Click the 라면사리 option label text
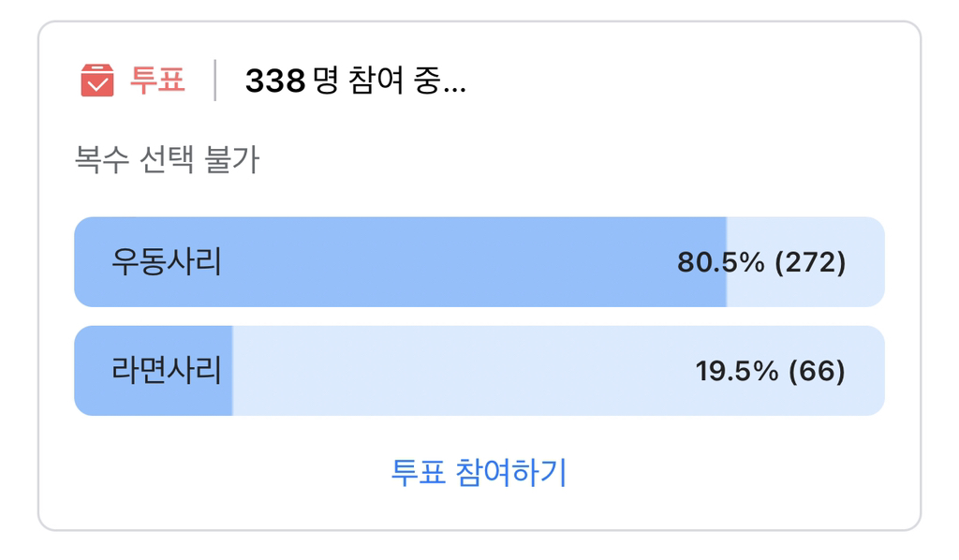 (167, 371)
